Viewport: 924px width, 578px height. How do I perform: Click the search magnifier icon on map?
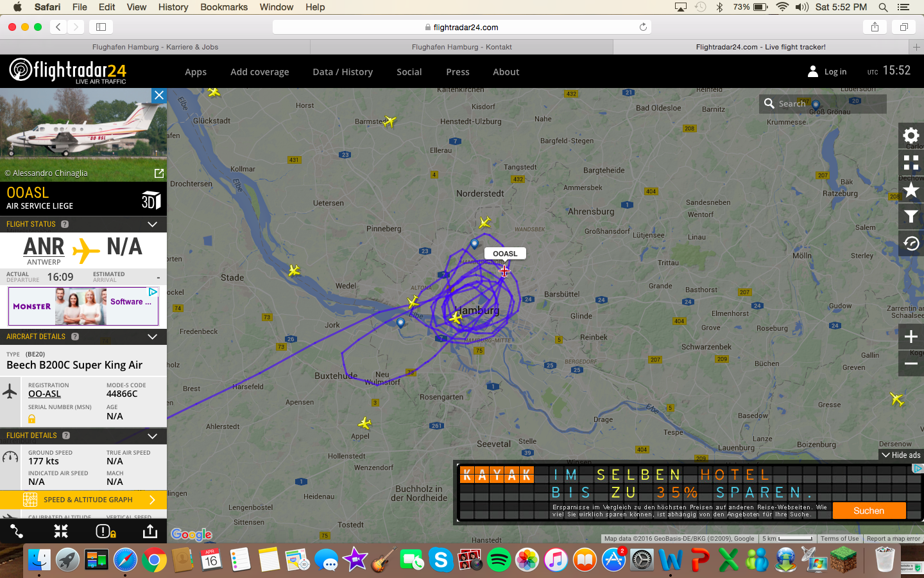pyautogui.click(x=769, y=103)
